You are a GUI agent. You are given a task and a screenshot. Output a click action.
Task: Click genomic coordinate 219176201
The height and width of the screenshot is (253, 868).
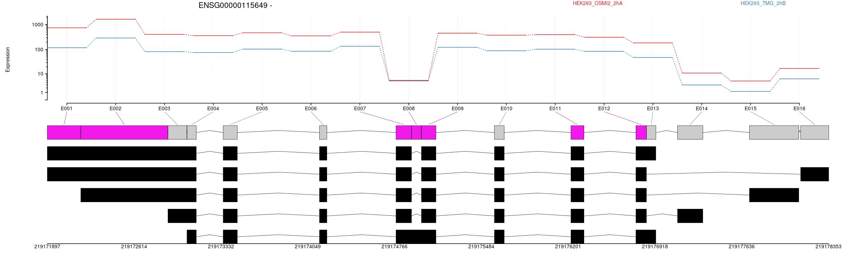click(568, 247)
